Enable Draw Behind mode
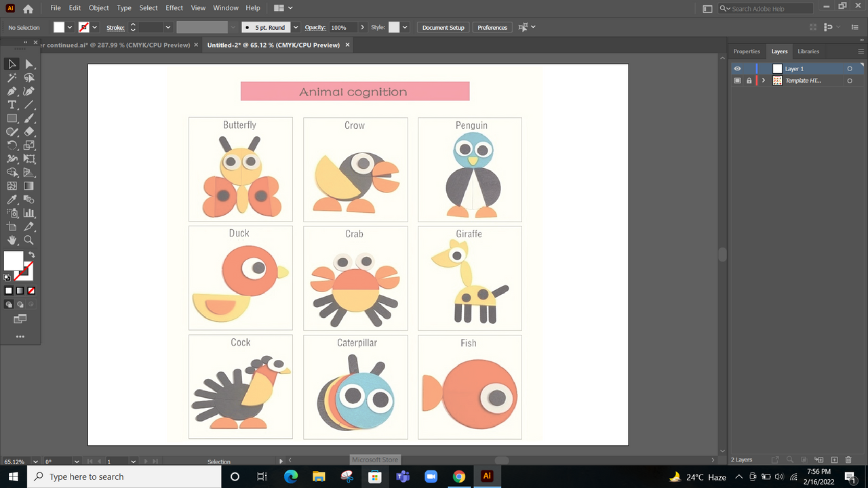This screenshot has width=868, height=488. (x=20, y=305)
